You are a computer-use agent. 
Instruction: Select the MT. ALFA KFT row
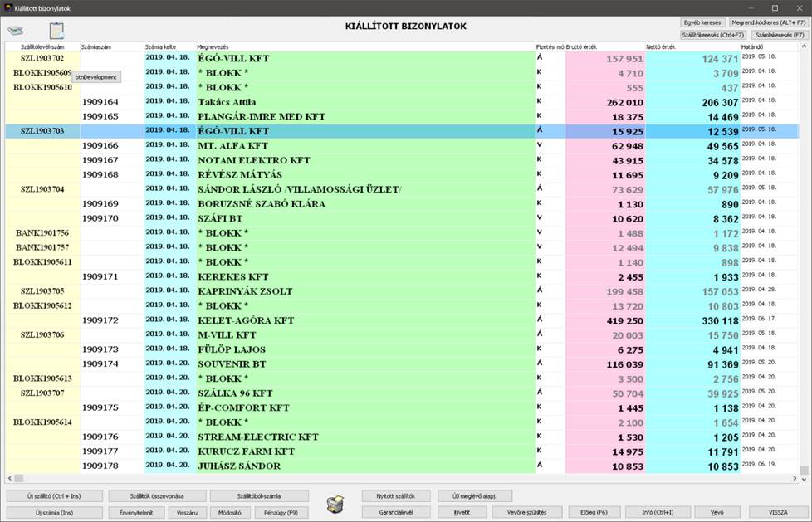(x=402, y=145)
